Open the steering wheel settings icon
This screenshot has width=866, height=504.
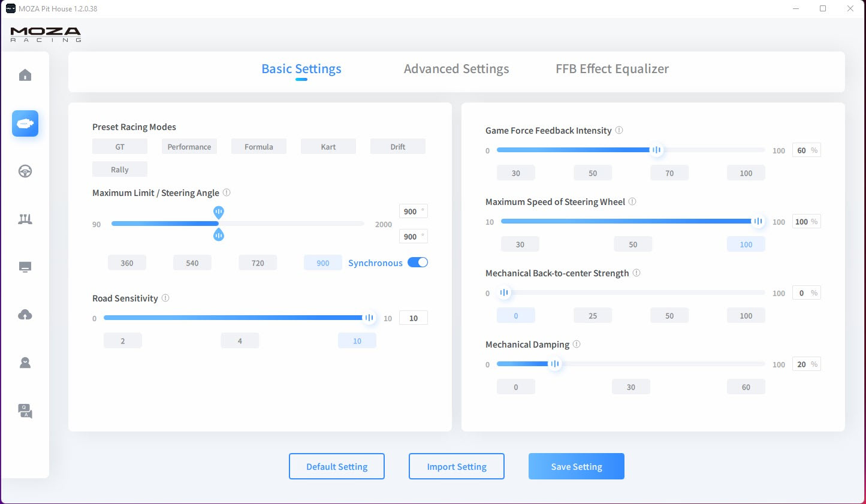[25, 171]
